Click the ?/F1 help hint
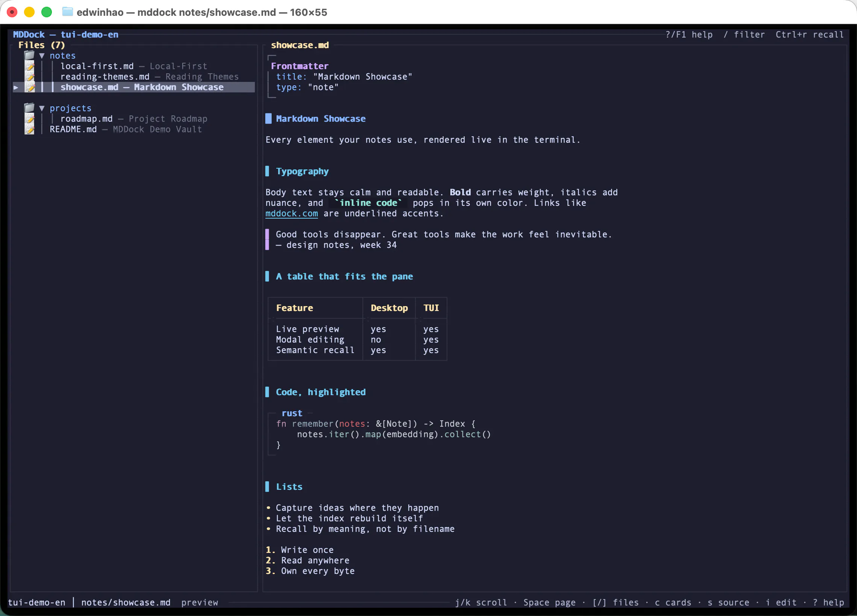This screenshot has width=857, height=616. [689, 35]
